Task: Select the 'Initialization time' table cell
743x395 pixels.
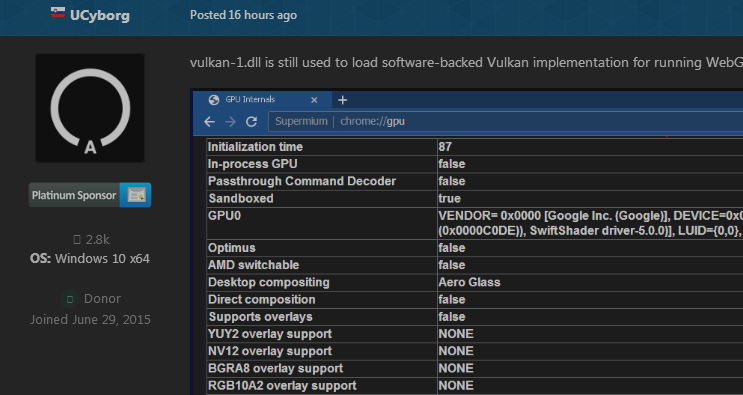Action: click(322, 147)
